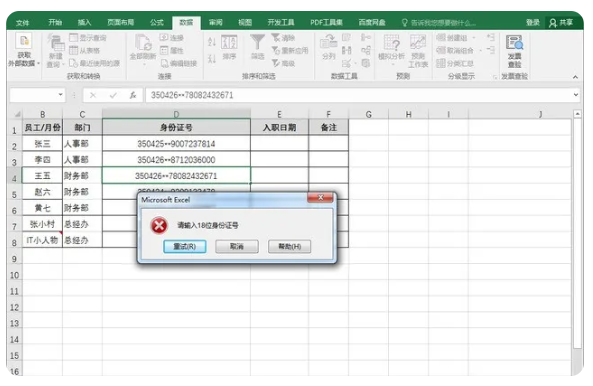Click the sort ascending A-Z icon
Image resolution: width=593 pixels, height=386 pixels.
212,42
